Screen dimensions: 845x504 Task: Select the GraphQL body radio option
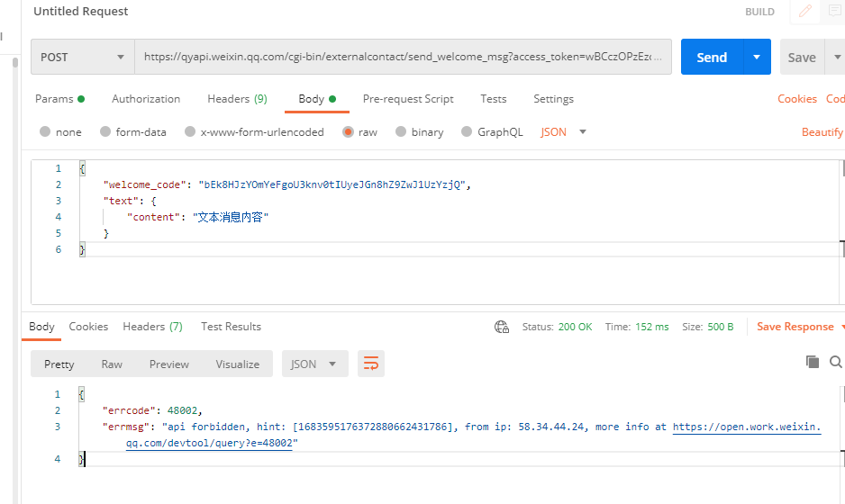tap(467, 131)
